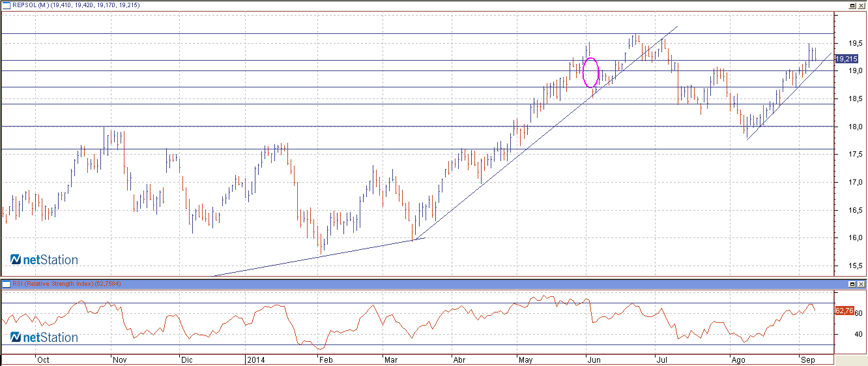
Task: Click the 2014 date axis label
Action: pyautogui.click(x=255, y=359)
